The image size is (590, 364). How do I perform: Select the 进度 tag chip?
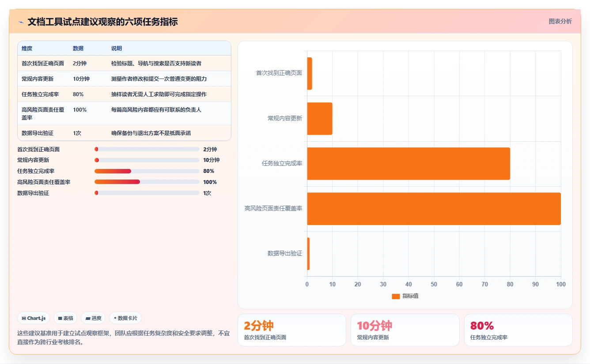(93, 318)
